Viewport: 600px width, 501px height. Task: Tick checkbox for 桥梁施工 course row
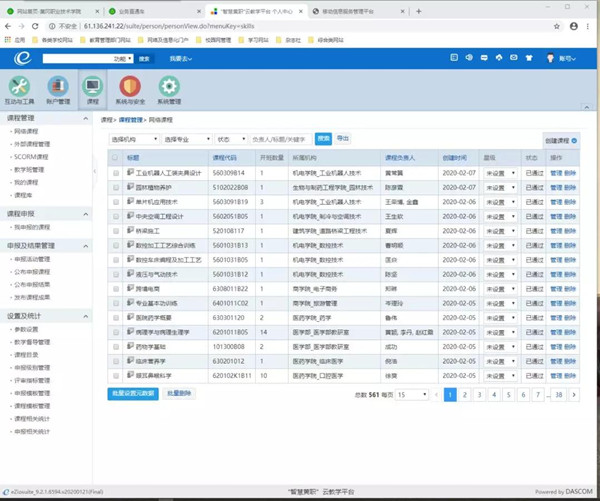click(116, 230)
